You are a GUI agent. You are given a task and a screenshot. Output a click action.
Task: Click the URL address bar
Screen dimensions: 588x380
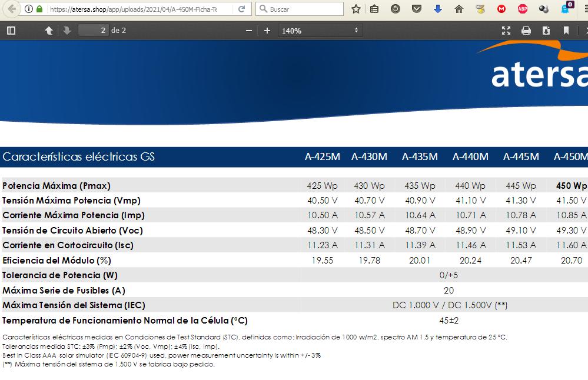[134, 9]
